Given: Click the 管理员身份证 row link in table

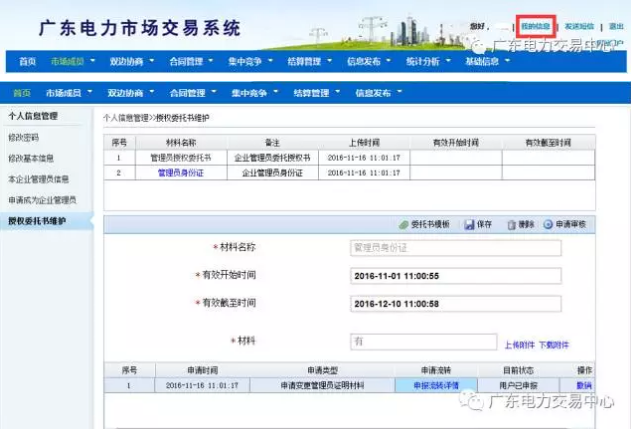Looking at the screenshot, I should click(180, 172).
